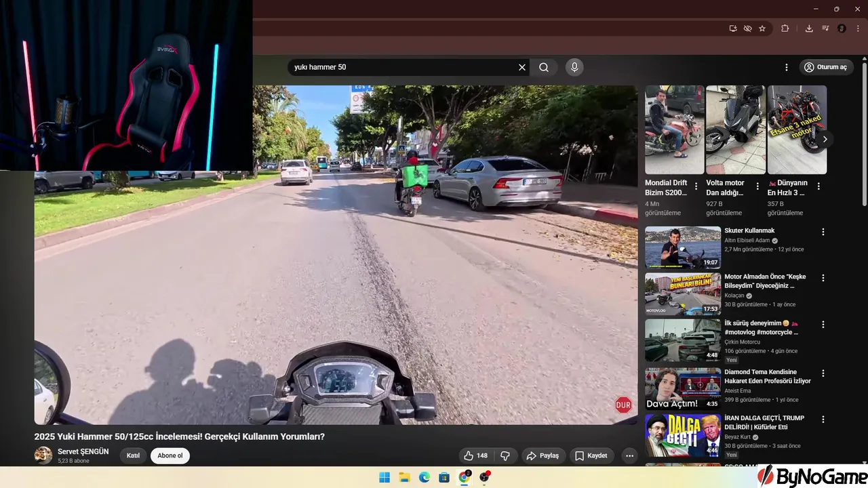Click the Diamond Tema Kendisine Hakaret title
The image size is (868, 488).
[768, 376]
